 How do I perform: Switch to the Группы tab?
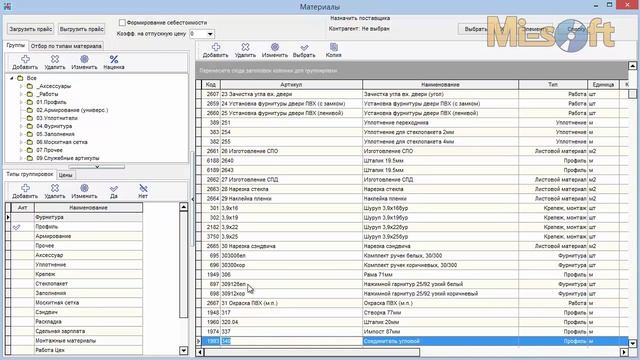click(x=16, y=46)
